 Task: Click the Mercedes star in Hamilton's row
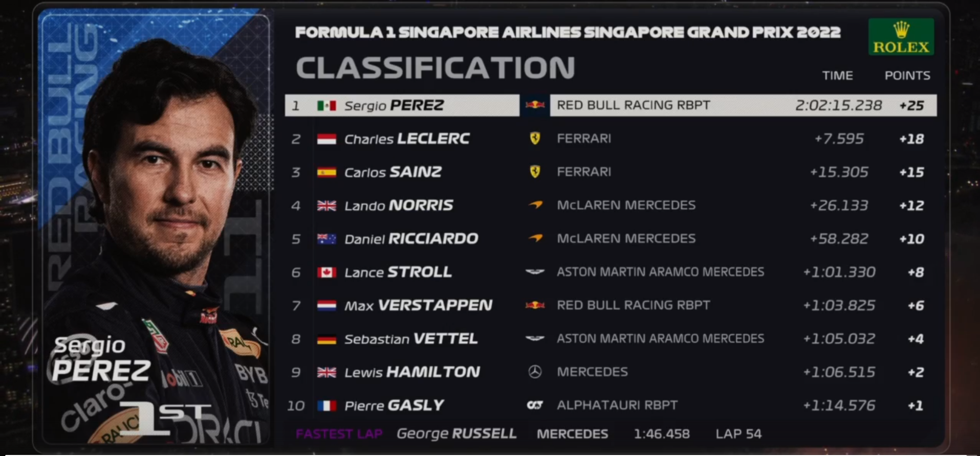point(535,372)
